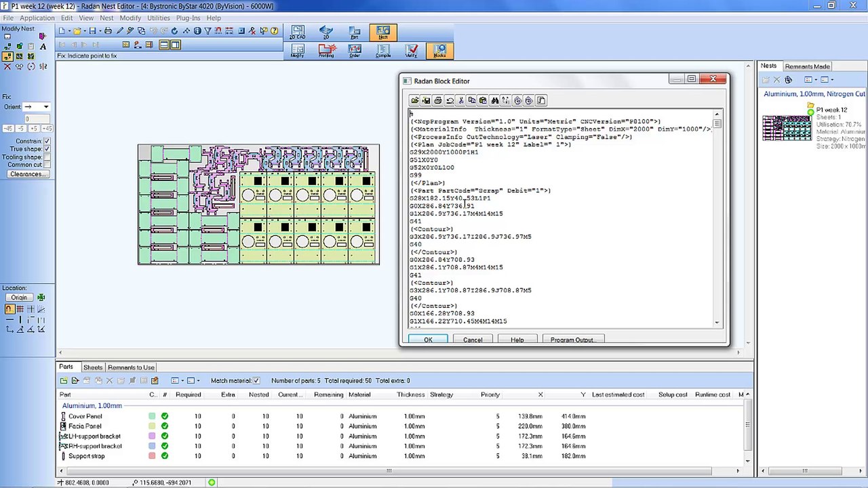Open the Compile step
Image resolution: width=868 pixels, height=488 pixels.
(x=383, y=51)
